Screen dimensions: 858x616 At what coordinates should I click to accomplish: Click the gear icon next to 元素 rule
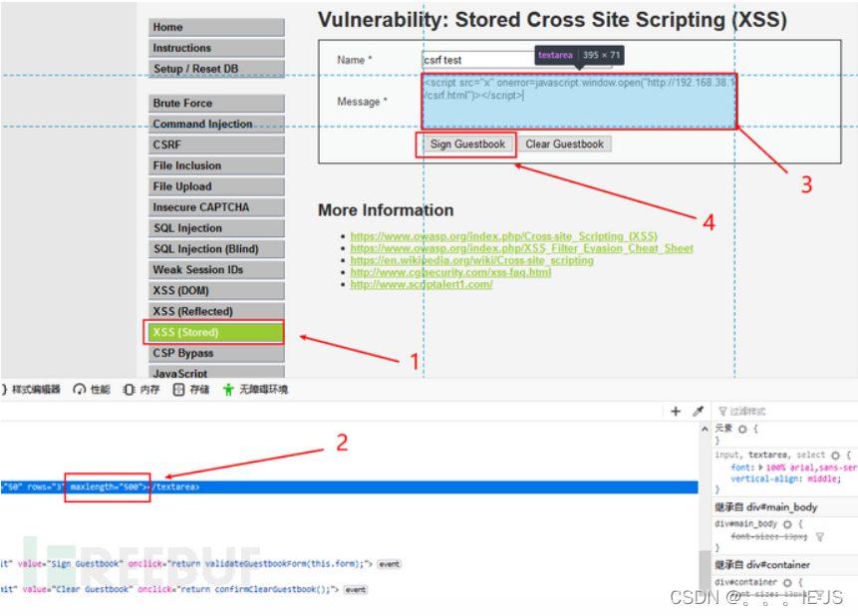coord(742,429)
